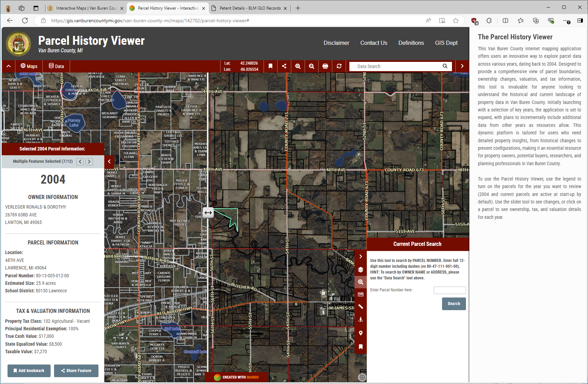The height and width of the screenshot is (384, 588).
Task: Select the ruler measure tool
Action: [x=361, y=307]
